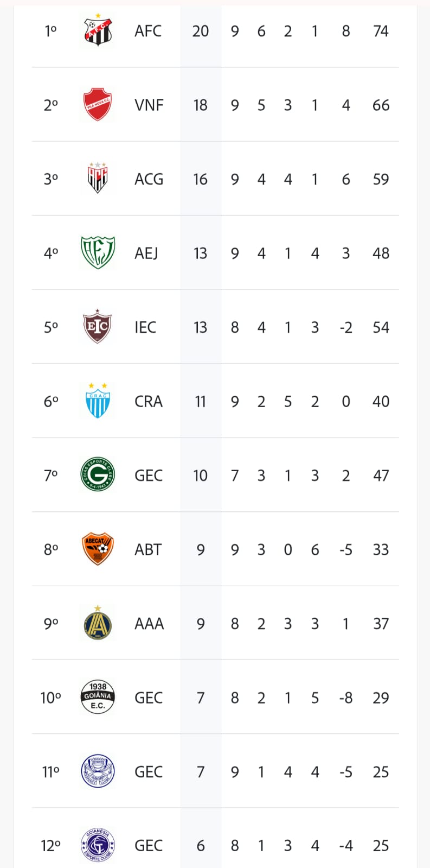Click the 1º position number
This screenshot has height=868, width=430.
[x=50, y=31]
